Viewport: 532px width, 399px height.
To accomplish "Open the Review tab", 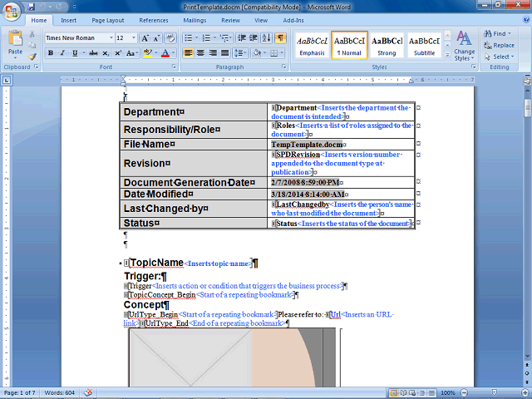I will pos(231,20).
